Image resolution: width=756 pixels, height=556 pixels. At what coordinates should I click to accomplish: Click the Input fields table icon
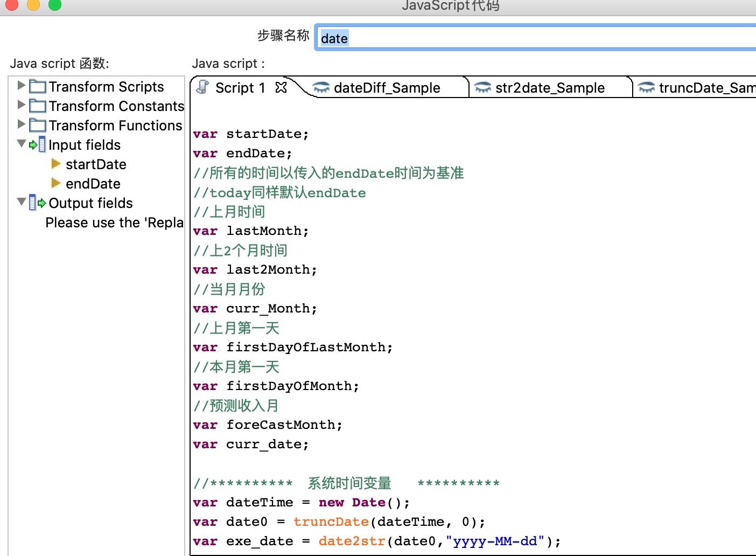(x=42, y=144)
